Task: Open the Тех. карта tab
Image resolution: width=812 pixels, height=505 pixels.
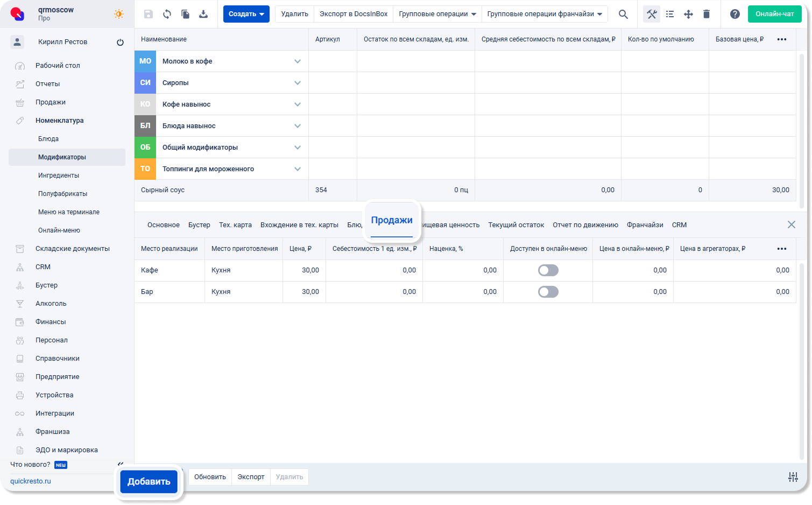Action: (x=235, y=225)
